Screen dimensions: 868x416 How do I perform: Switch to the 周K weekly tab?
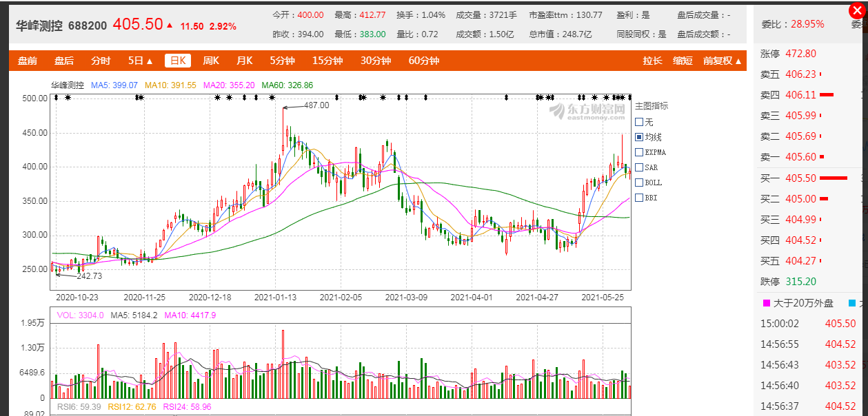pos(211,61)
